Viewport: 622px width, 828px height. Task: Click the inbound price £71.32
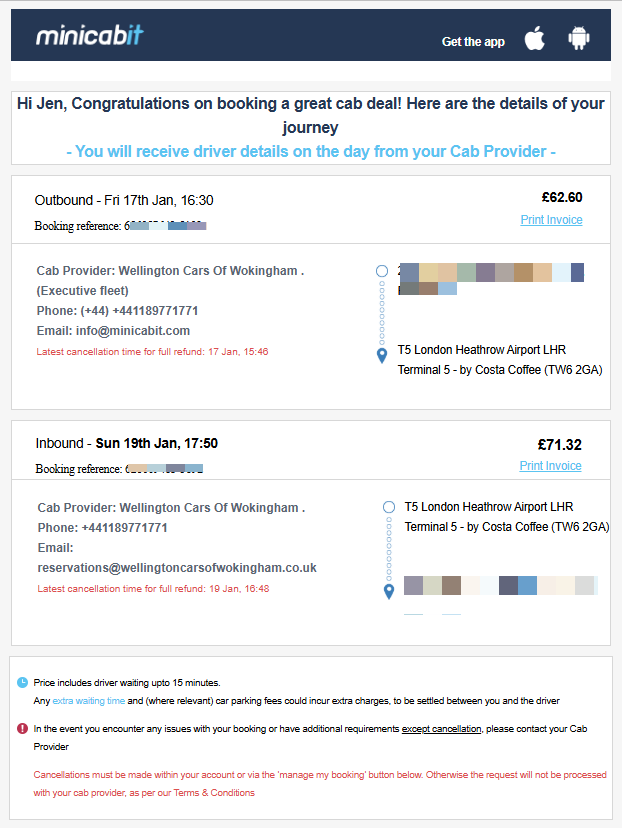(560, 445)
